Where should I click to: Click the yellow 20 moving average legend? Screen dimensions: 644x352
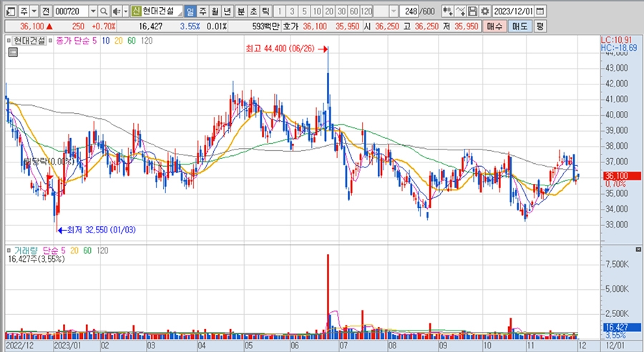pyautogui.click(x=118, y=41)
